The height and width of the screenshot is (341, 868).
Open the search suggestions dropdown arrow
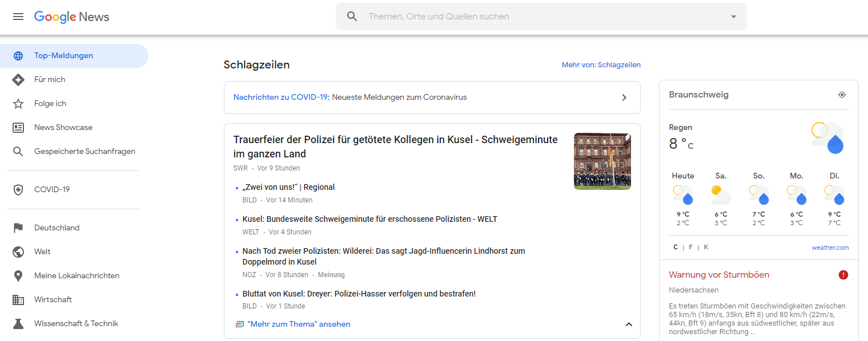click(733, 17)
